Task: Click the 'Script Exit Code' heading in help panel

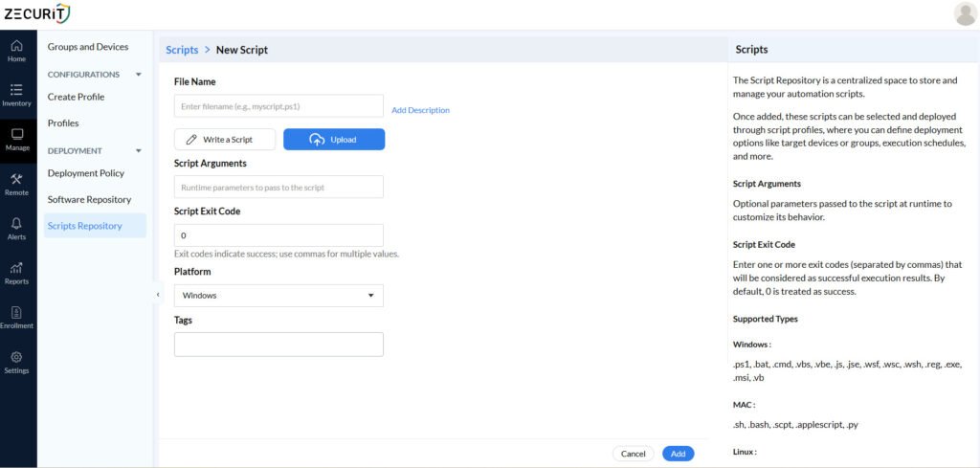Action: coord(764,244)
